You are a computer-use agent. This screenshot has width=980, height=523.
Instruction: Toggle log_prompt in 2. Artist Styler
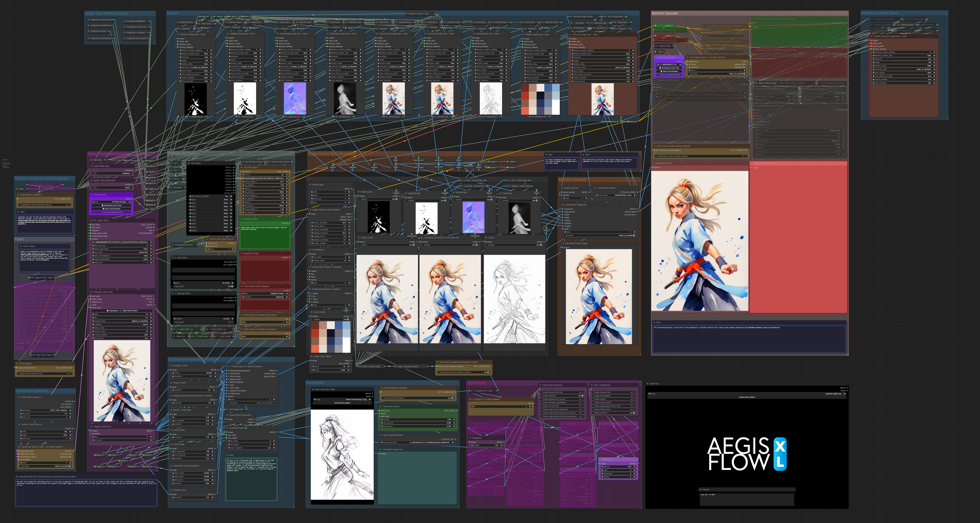click(203, 286)
